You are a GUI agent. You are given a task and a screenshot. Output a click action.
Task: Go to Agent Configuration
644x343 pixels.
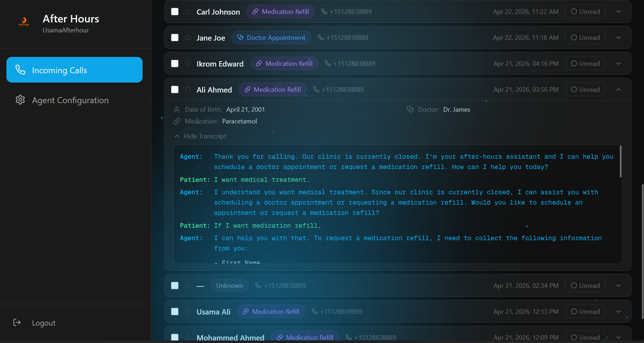click(70, 100)
